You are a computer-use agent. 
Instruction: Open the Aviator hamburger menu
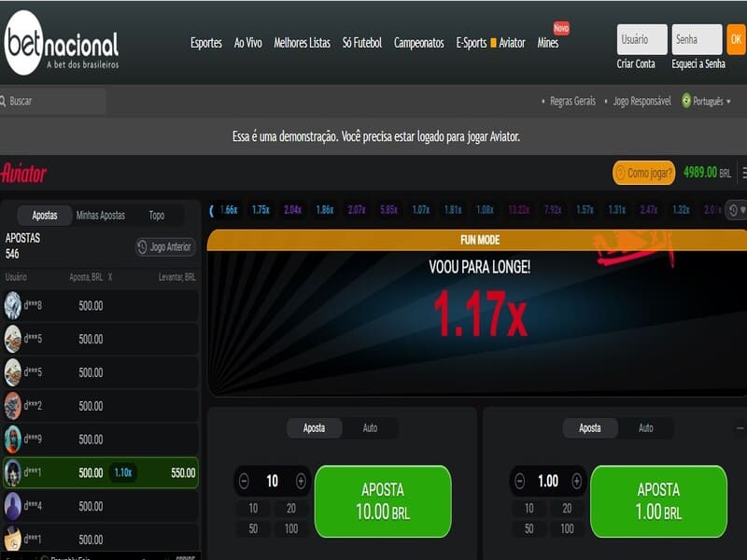pos(743,173)
